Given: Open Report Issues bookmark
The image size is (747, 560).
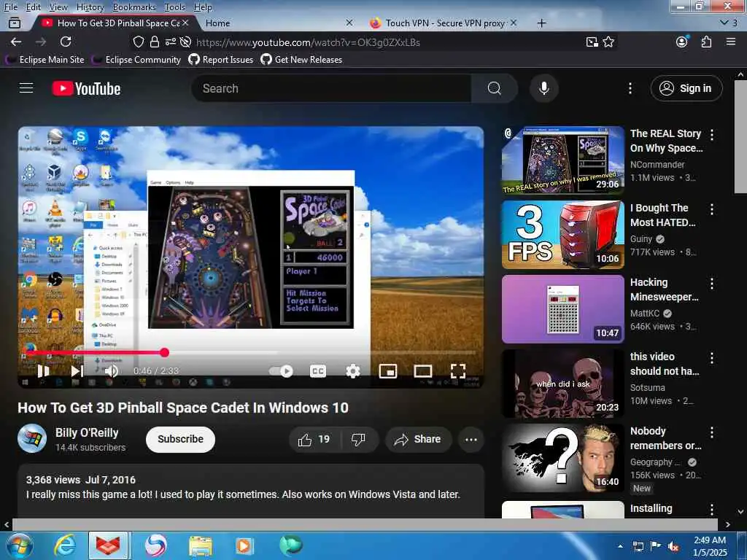Looking at the screenshot, I should [x=220, y=60].
